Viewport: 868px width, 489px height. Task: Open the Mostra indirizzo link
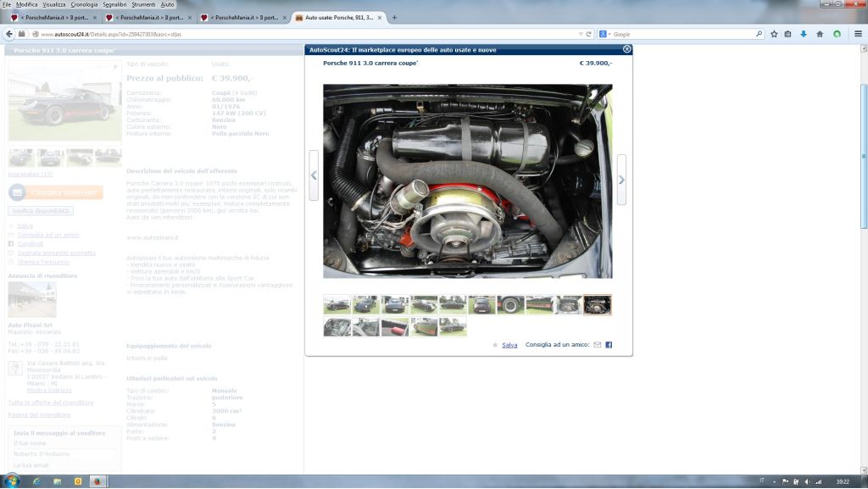[x=49, y=390]
